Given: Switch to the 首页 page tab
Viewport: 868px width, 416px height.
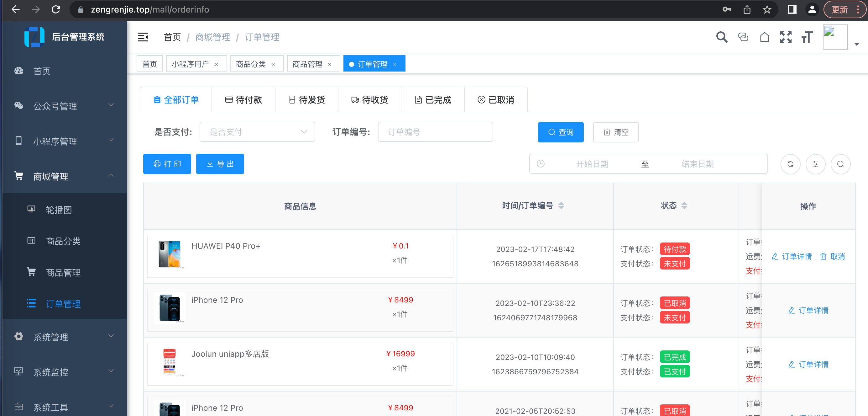Looking at the screenshot, I should click(149, 64).
